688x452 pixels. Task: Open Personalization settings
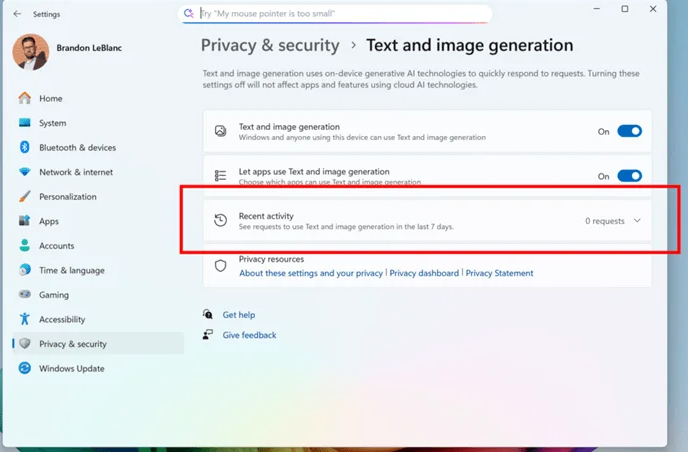click(68, 197)
